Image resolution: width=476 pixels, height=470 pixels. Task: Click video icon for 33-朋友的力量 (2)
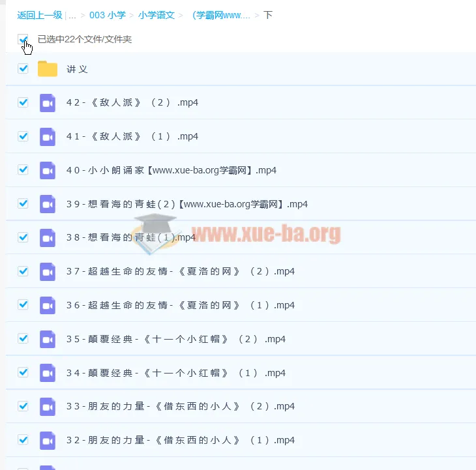(x=48, y=407)
